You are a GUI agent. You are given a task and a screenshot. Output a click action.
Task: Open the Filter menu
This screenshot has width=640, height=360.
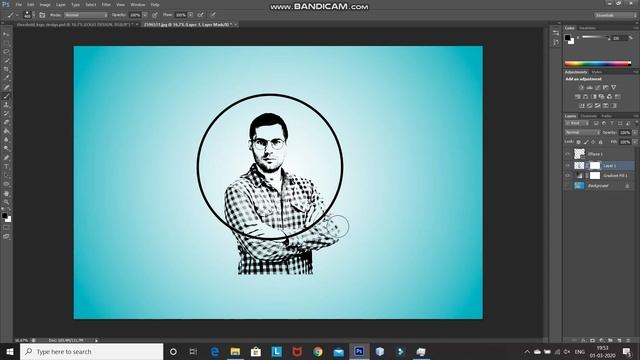(106, 4)
